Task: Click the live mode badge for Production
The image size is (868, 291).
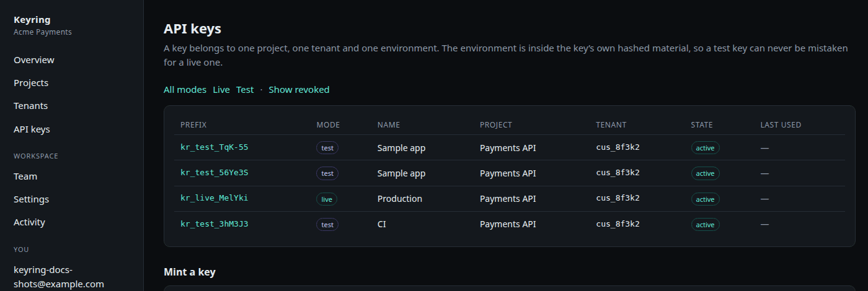Action: click(327, 199)
